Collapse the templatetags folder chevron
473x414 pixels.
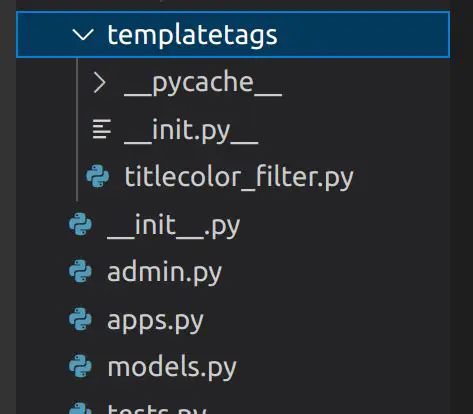coord(83,35)
